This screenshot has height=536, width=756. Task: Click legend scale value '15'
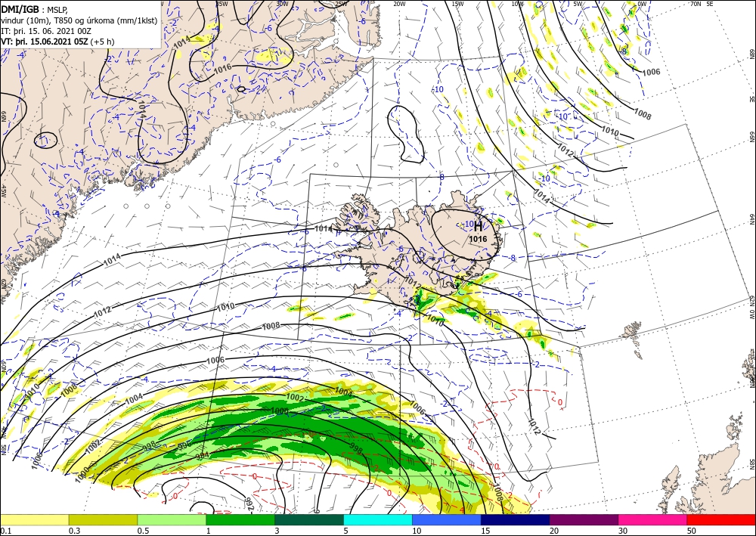coord(485,531)
